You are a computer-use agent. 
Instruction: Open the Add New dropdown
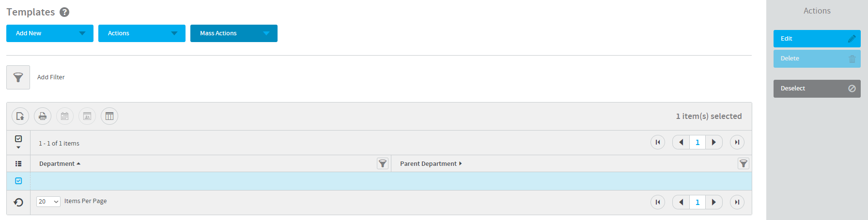pyautogui.click(x=50, y=33)
